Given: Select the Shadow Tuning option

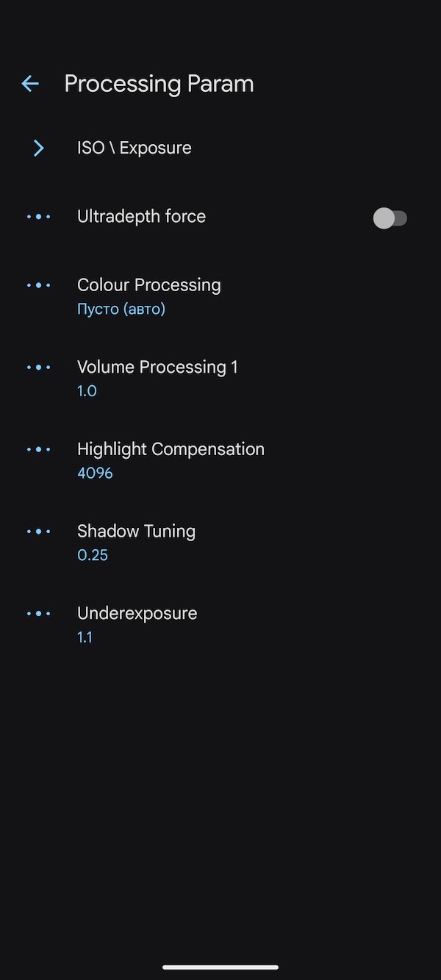Looking at the screenshot, I should coord(136,532).
